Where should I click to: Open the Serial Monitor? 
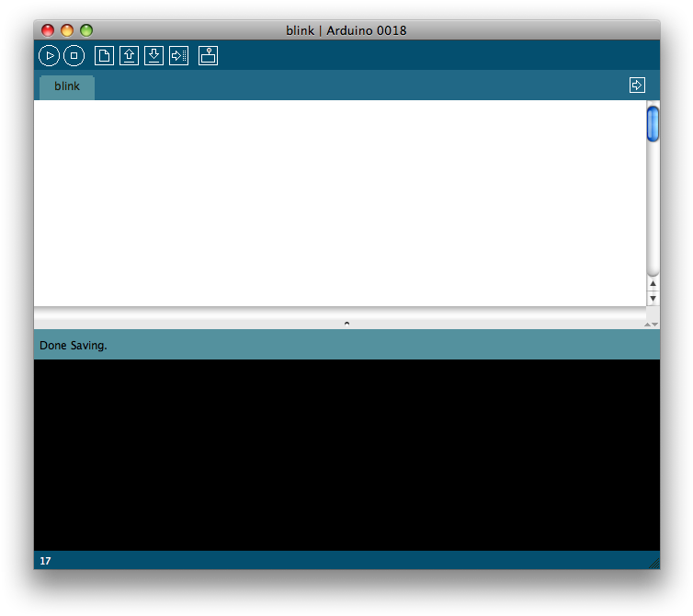pyautogui.click(x=208, y=56)
